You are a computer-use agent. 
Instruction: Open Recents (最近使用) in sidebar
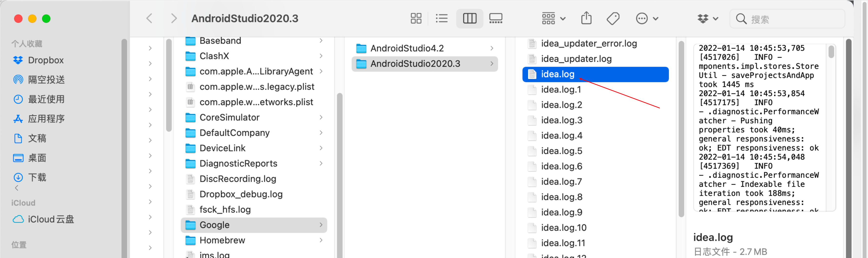click(x=39, y=99)
